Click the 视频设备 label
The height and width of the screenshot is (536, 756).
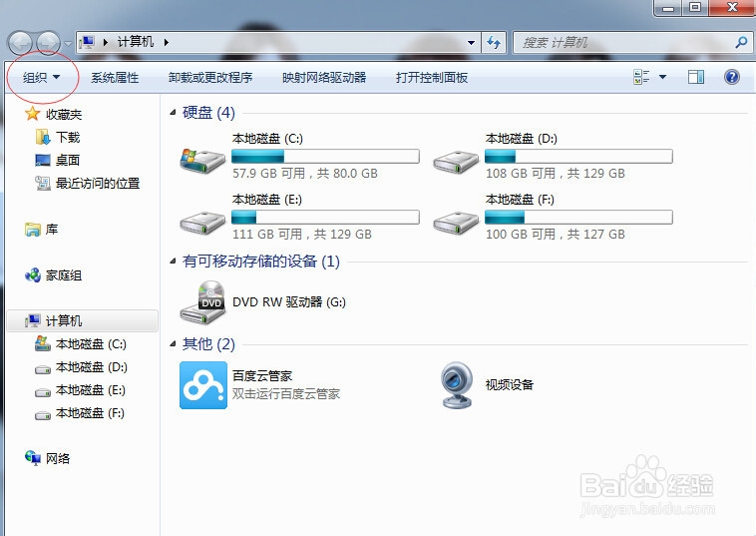click(x=510, y=385)
